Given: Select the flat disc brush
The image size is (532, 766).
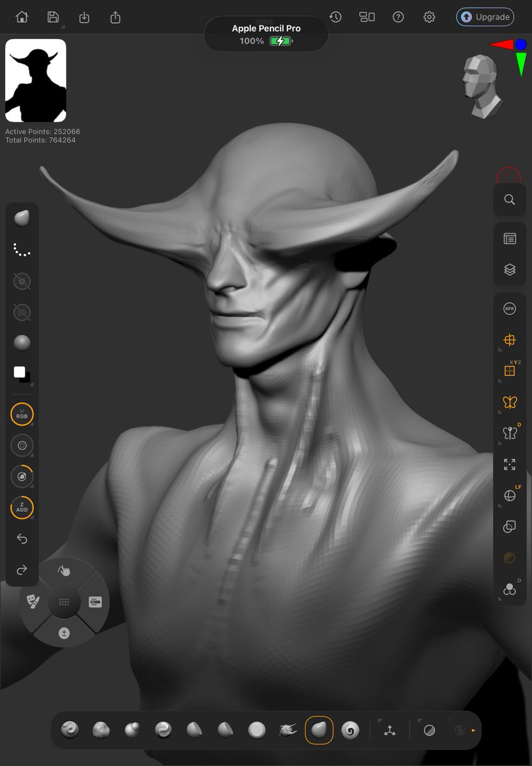Looking at the screenshot, I should point(257,730).
